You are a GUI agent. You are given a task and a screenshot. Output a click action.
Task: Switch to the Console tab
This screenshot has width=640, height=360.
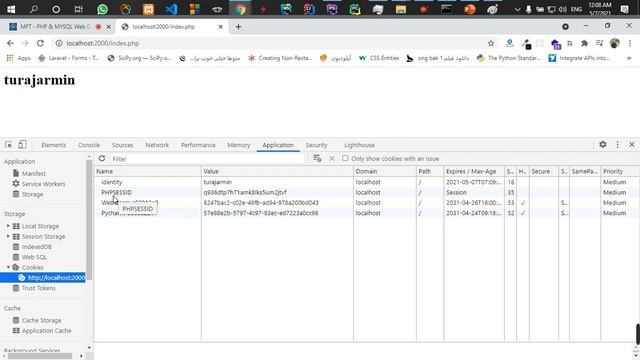click(x=89, y=145)
